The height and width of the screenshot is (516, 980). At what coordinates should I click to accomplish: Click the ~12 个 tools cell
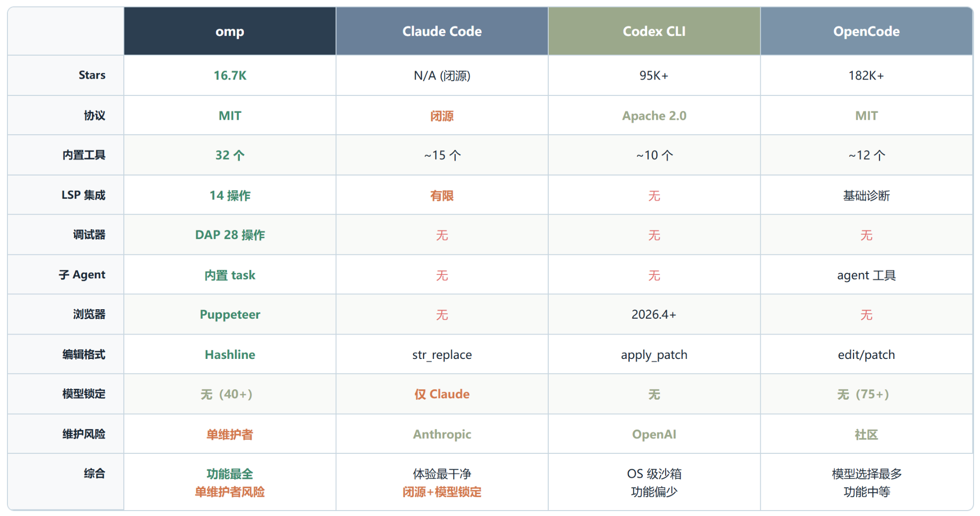click(867, 155)
